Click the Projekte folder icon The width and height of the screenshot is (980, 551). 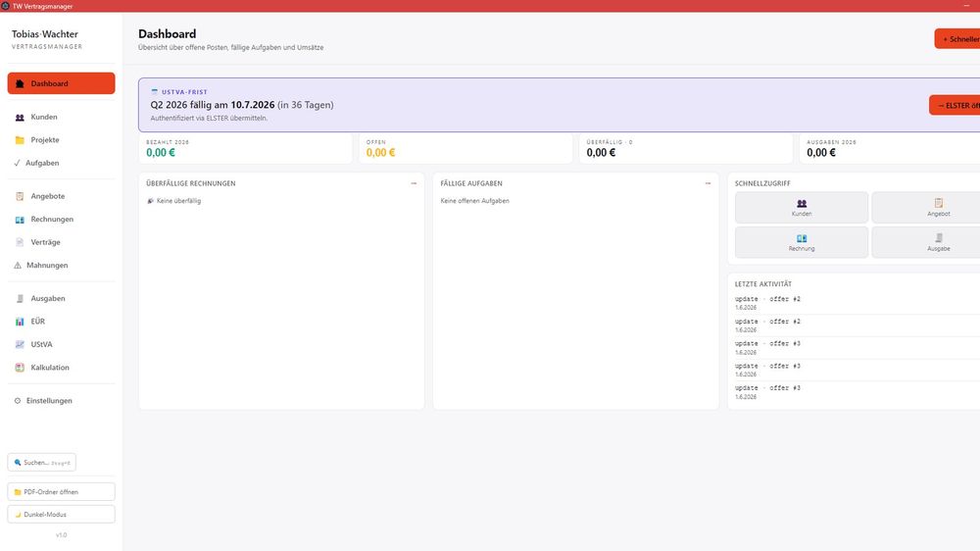tap(20, 140)
